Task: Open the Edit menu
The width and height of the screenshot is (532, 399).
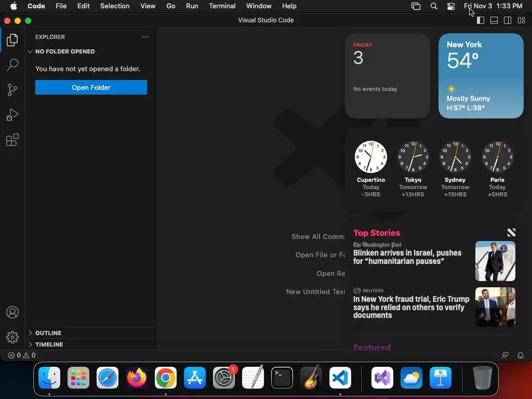Action: pyautogui.click(x=84, y=6)
